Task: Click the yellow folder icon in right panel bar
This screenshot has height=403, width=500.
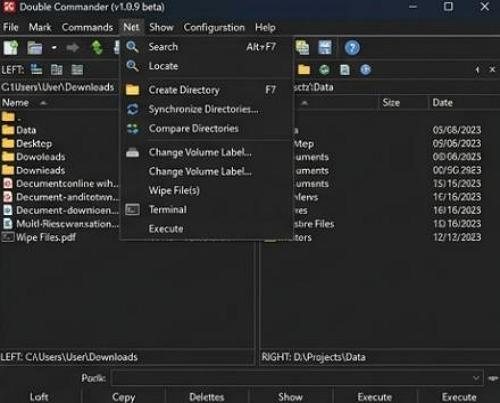Action: 304,70
